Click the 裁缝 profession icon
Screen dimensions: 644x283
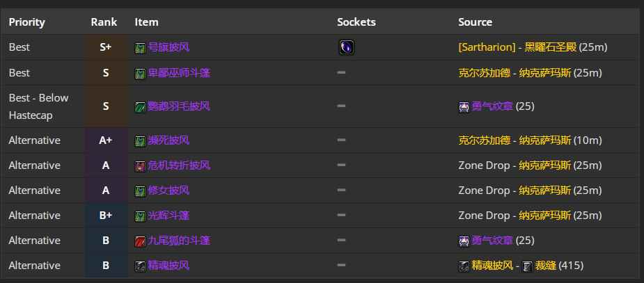(x=528, y=266)
